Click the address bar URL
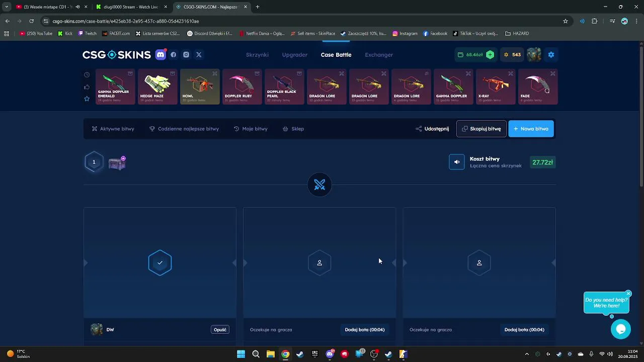 (126, 21)
